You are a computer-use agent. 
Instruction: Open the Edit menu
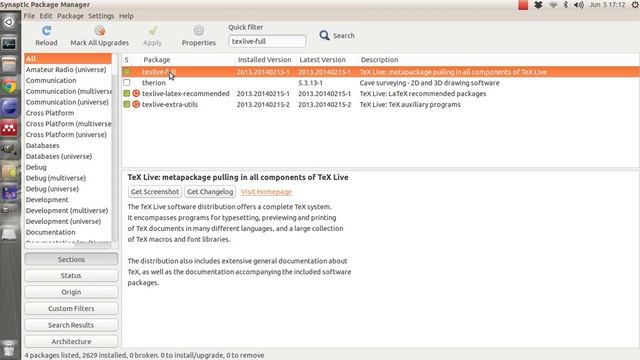tap(46, 16)
